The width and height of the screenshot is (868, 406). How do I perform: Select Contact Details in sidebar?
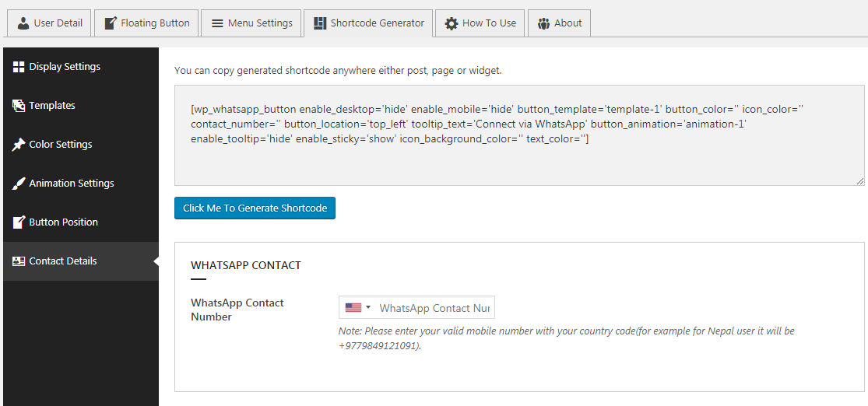[x=81, y=261]
